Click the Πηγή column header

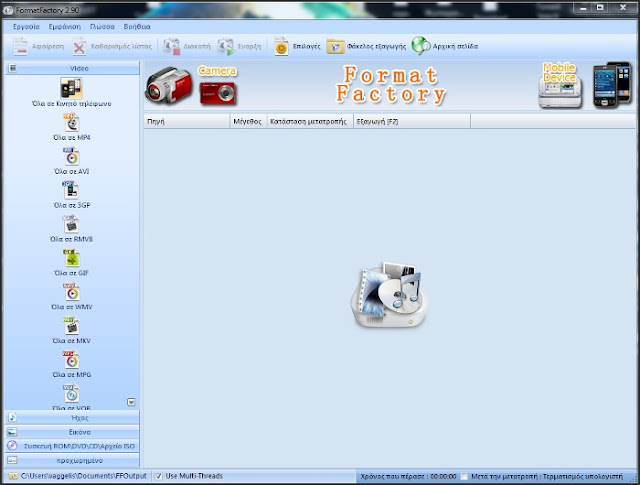coord(187,121)
